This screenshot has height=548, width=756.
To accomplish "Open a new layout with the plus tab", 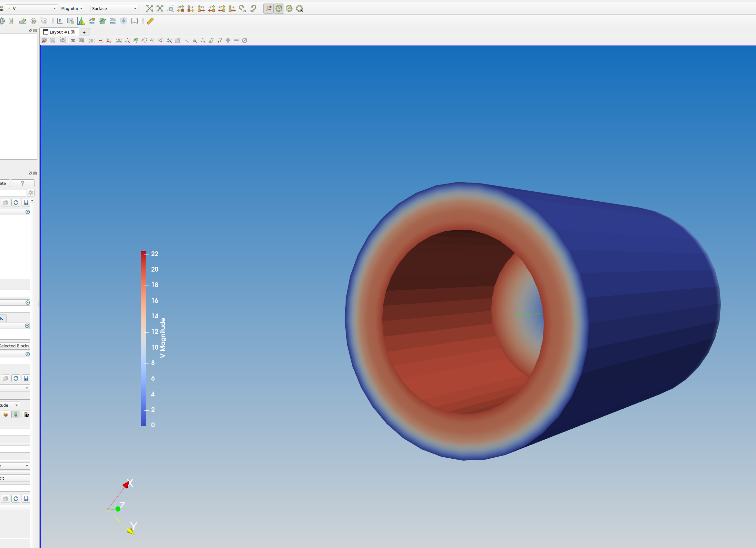I will (84, 32).
